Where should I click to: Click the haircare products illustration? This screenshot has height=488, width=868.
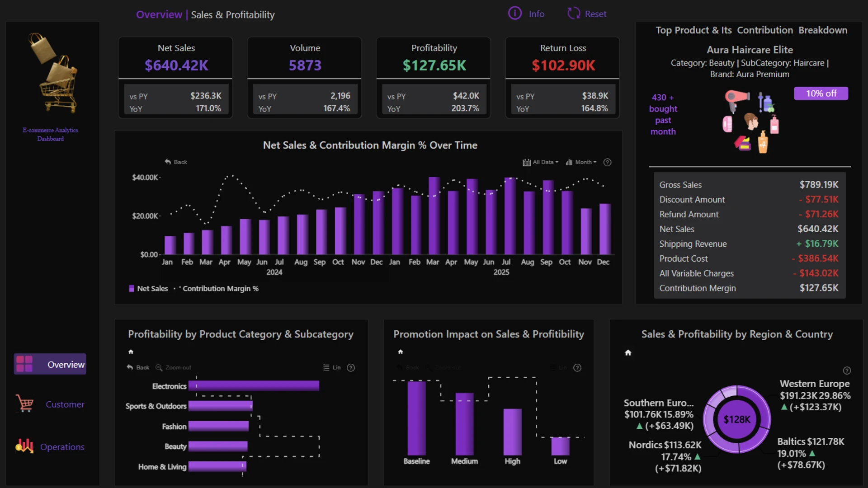[750, 121]
